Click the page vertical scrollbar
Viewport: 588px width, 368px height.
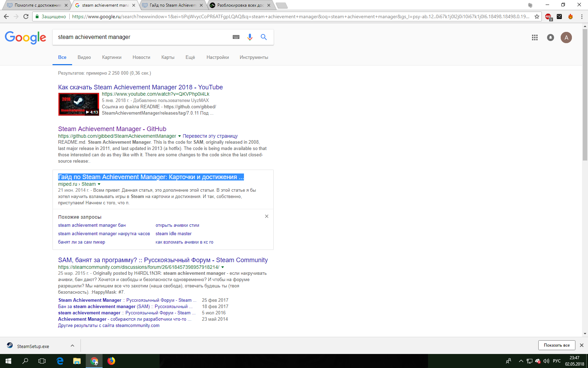click(585, 95)
